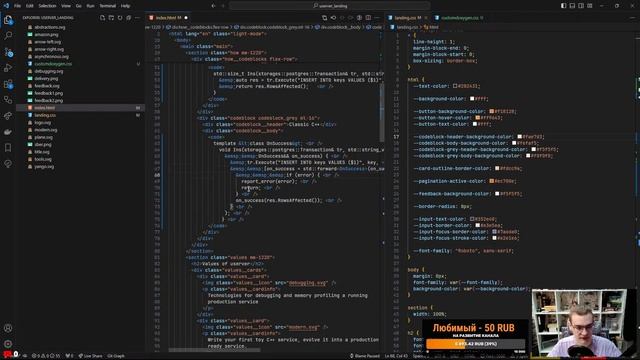Open the Accounts menu icon

pyautogui.click(x=8, y=328)
